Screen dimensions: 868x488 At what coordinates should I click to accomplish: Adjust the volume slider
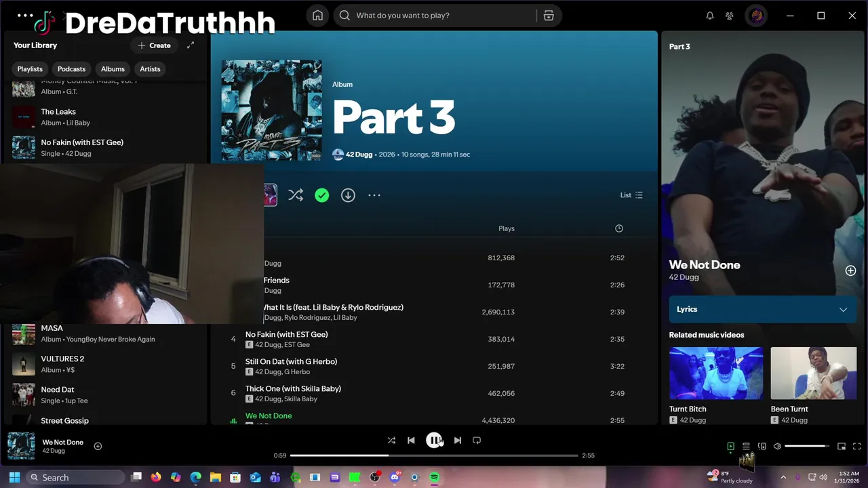(807, 446)
